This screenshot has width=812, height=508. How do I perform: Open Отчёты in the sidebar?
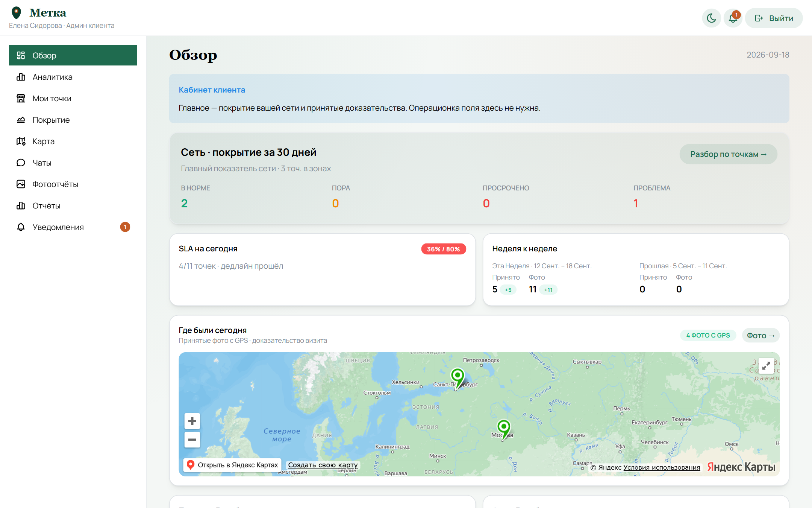(x=73, y=205)
